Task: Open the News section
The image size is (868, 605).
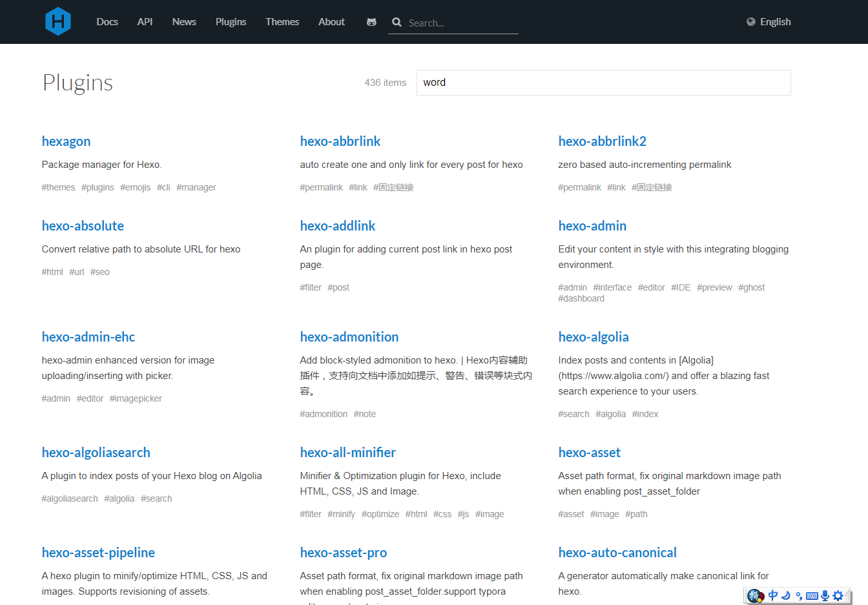Action: (184, 22)
